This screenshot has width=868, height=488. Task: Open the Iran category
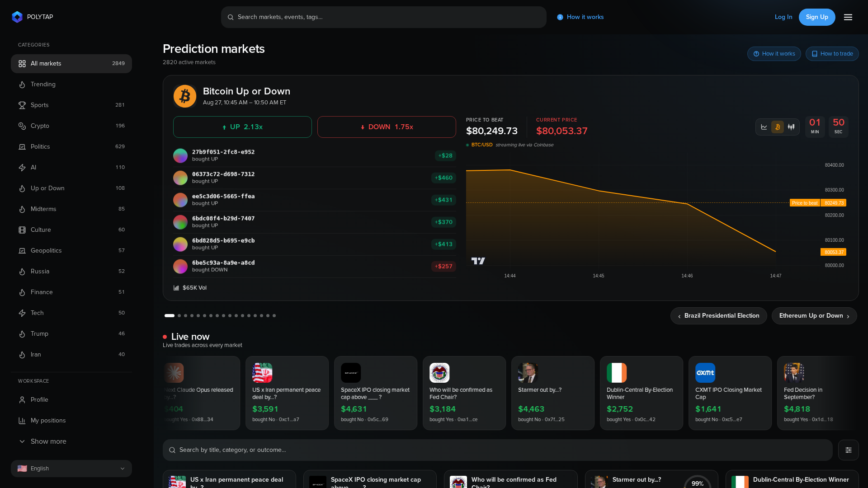(x=71, y=355)
